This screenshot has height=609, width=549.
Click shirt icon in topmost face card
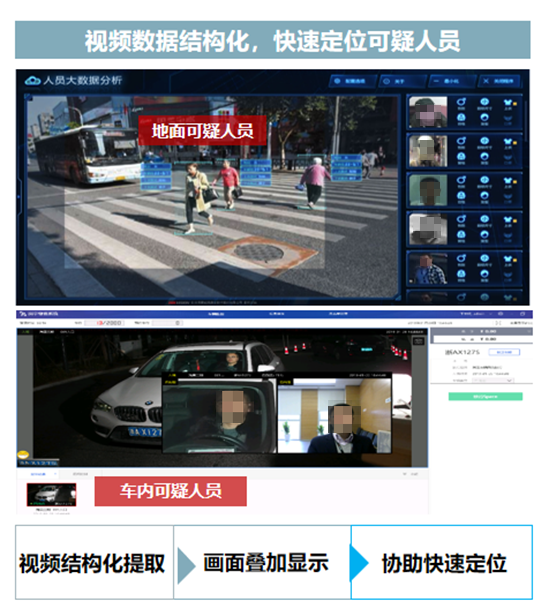pyautogui.click(x=508, y=102)
